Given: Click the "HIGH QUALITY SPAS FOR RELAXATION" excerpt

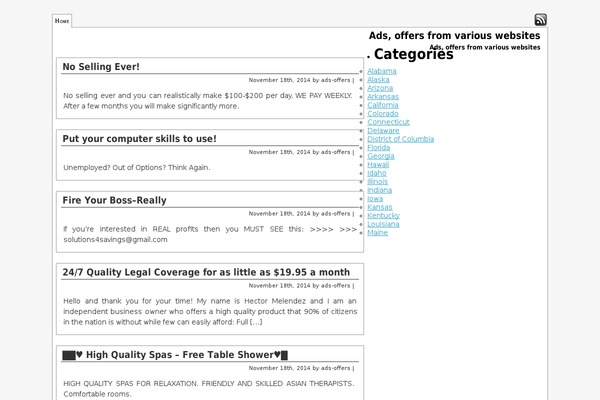Looking at the screenshot, I should point(209,389).
